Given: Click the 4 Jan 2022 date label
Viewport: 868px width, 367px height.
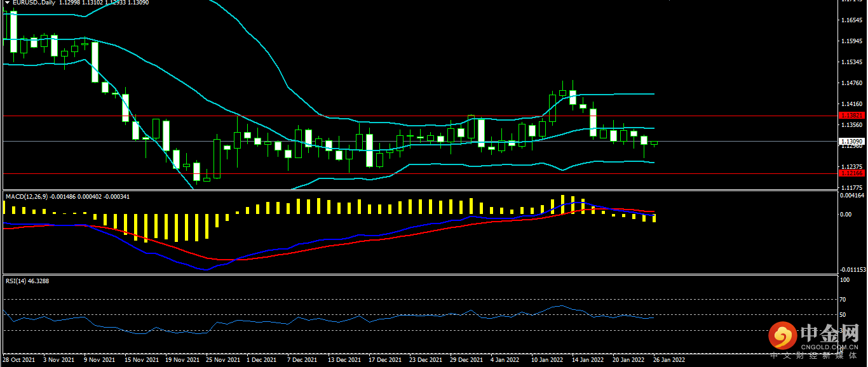Looking at the screenshot, I should click(505, 360).
